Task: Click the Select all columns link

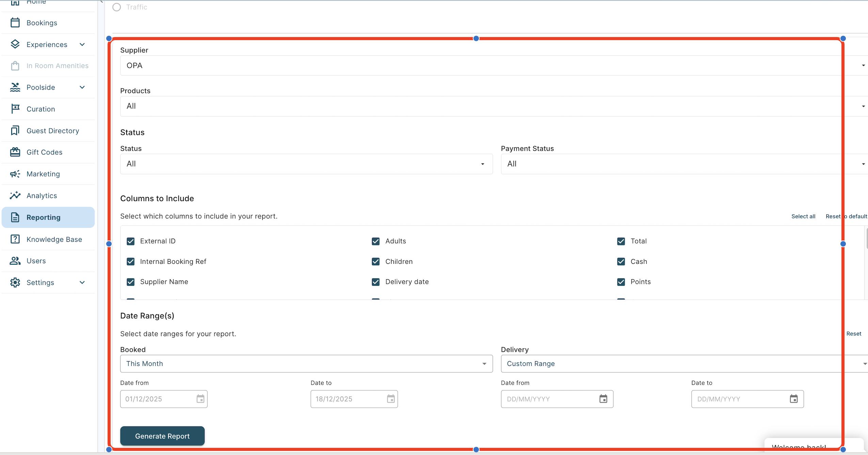Action: coord(803,216)
